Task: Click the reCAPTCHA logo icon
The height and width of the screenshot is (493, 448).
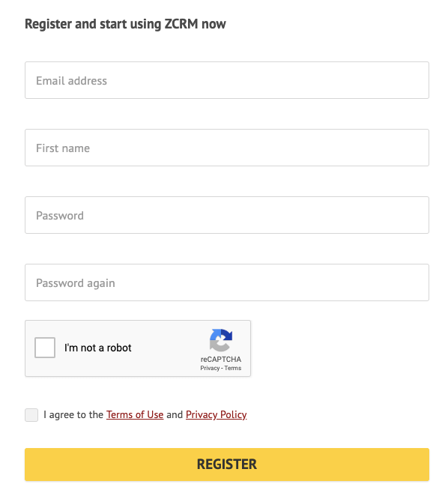Action: click(221, 340)
